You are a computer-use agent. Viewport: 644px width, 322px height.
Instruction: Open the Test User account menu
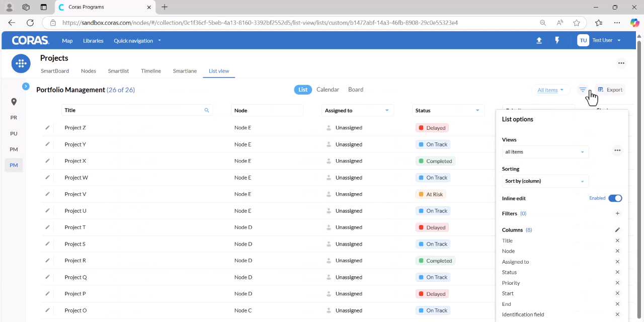(x=599, y=40)
